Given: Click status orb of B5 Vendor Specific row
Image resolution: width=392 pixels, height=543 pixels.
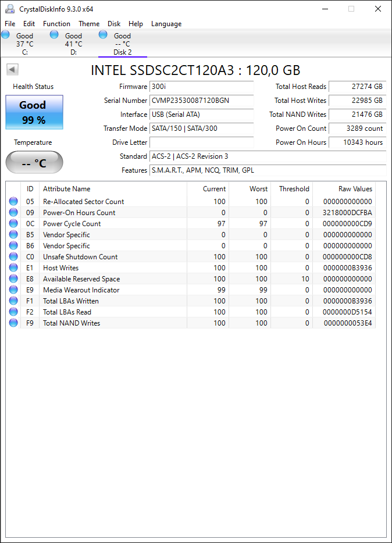Looking at the screenshot, I should 13,234.
